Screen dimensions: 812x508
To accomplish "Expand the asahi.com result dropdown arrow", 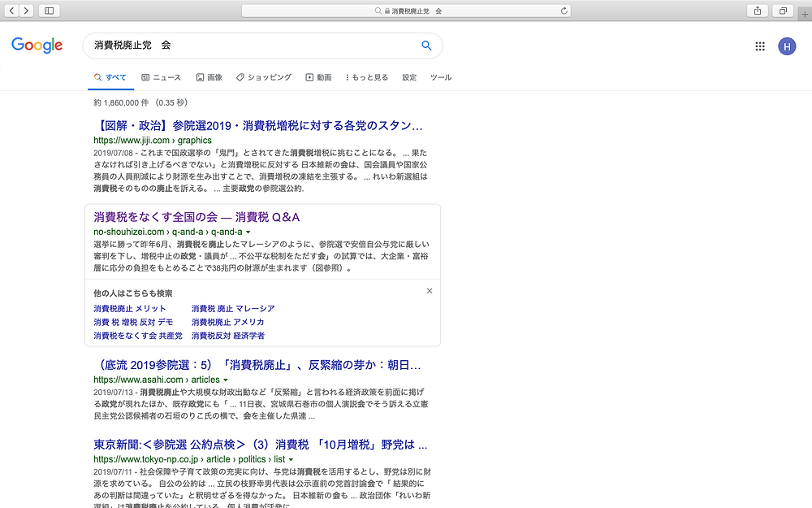I will coord(225,380).
